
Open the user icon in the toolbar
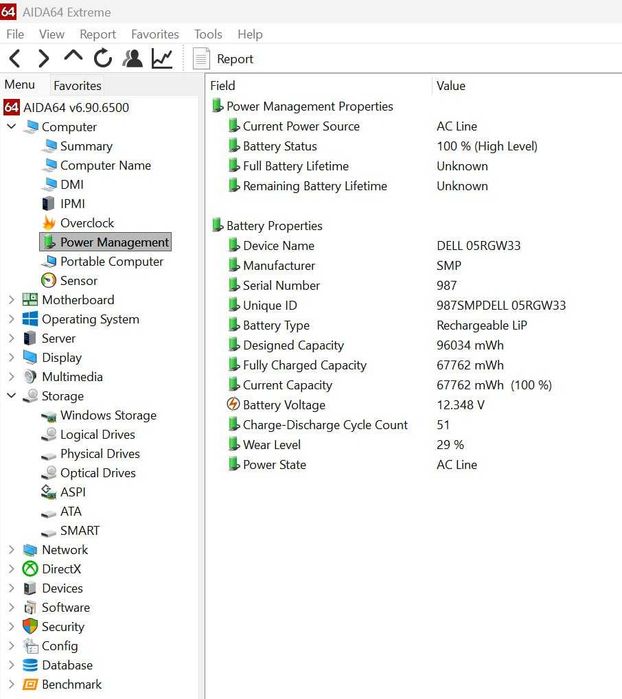[x=132, y=58]
